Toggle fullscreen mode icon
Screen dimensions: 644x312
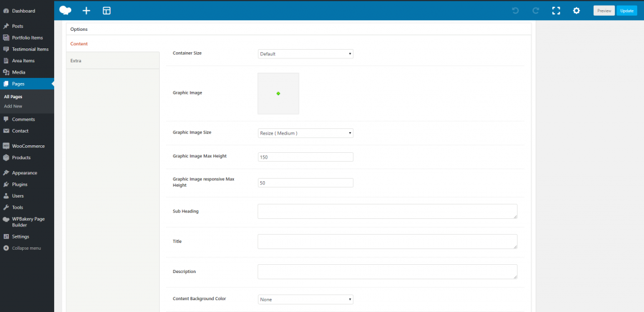click(x=556, y=11)
